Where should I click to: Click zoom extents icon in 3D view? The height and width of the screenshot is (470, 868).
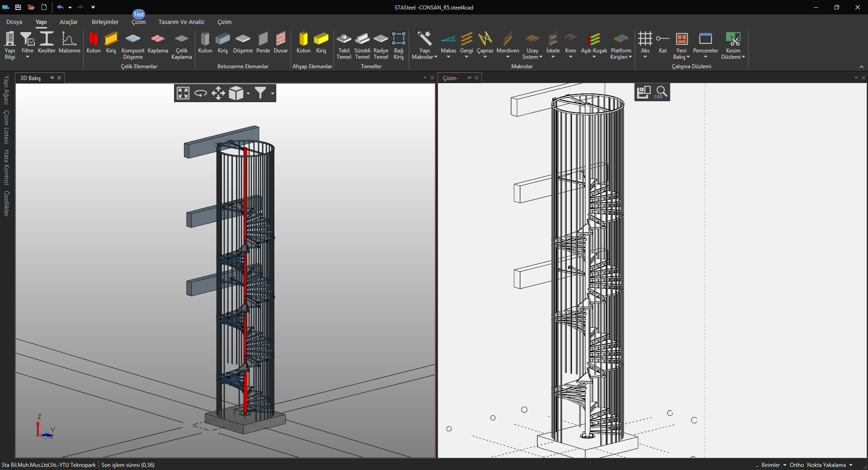[183, 94]
